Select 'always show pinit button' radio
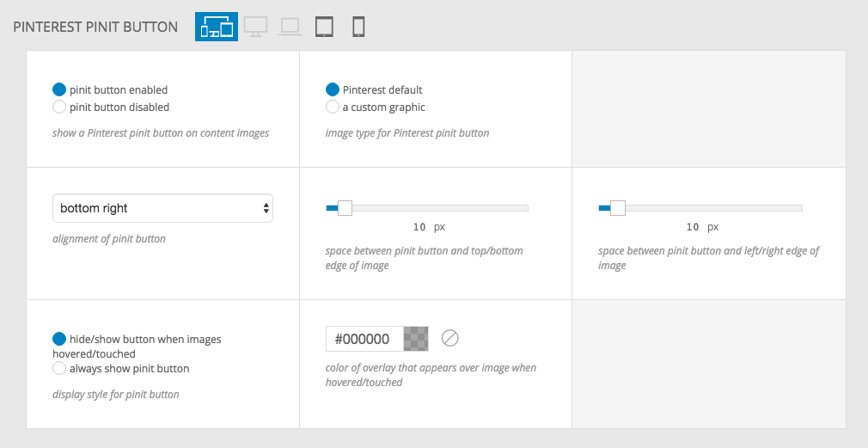The height and width of the screenshot is (448, 868). [59, 368]
